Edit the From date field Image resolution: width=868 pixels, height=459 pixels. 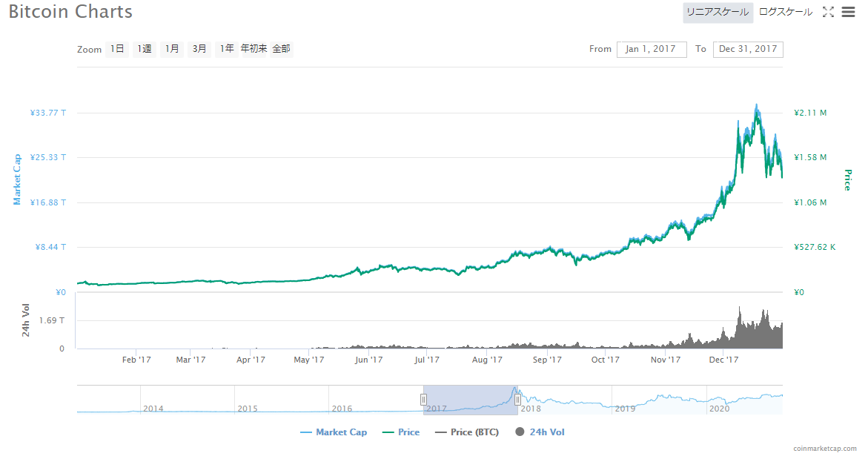652,49
